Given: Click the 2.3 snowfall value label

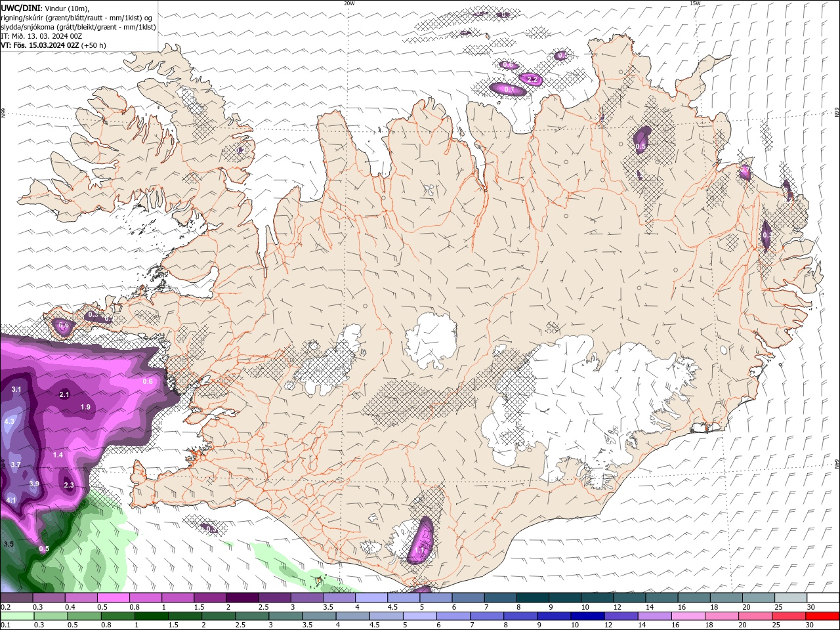Looking at the screenshot, I should tap(69, 485).
